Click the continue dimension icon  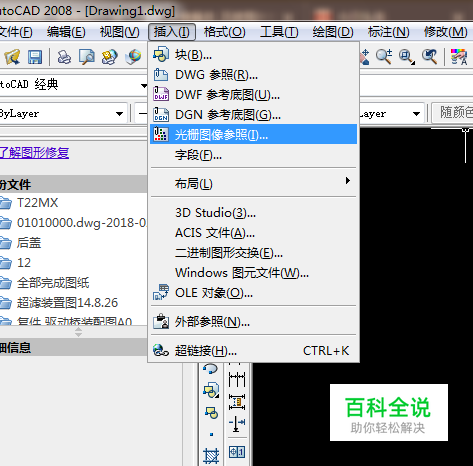coord(237,402)
